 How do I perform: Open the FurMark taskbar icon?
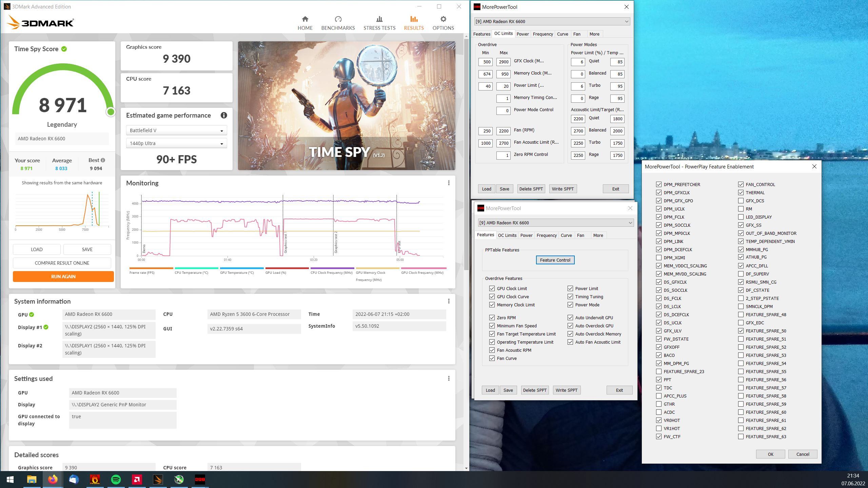pos(95,480)
